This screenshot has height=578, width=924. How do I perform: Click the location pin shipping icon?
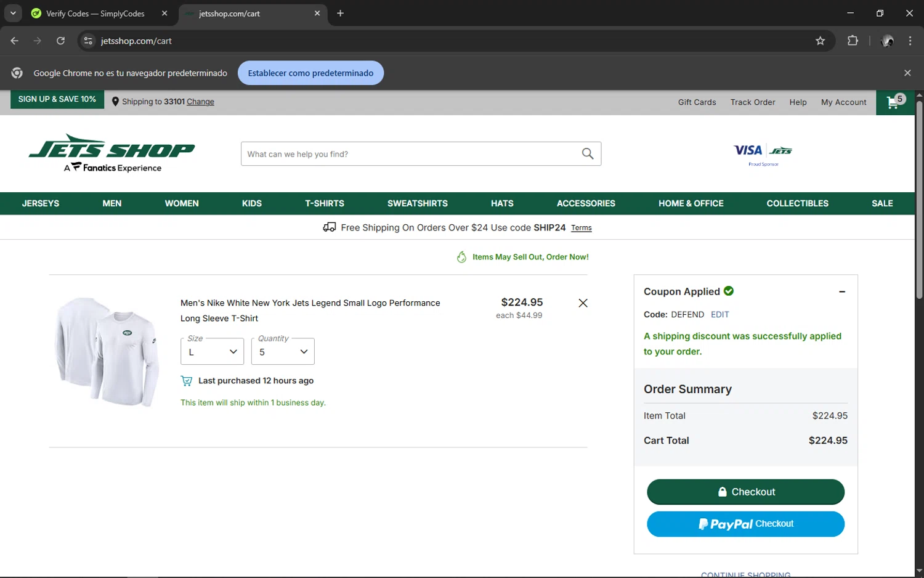coord(115,102)
